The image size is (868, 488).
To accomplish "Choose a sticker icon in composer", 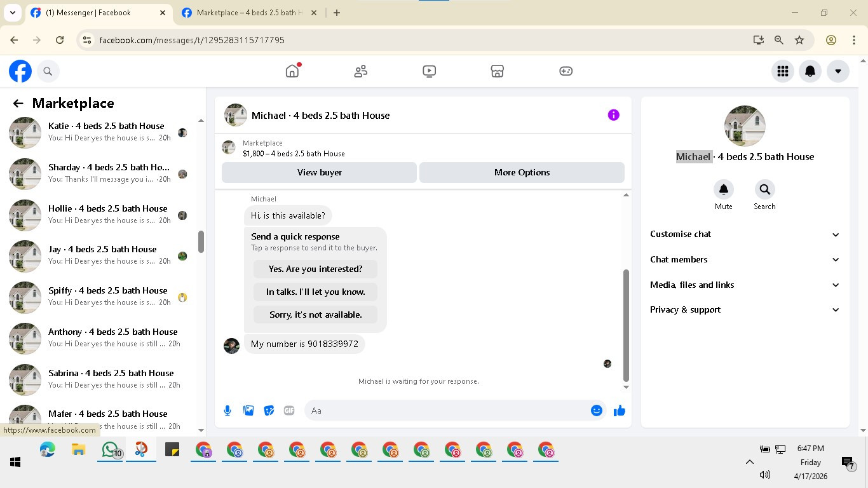I will [269, 410].
